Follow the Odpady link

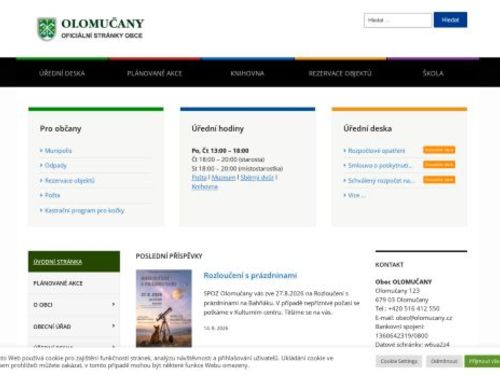56,165
